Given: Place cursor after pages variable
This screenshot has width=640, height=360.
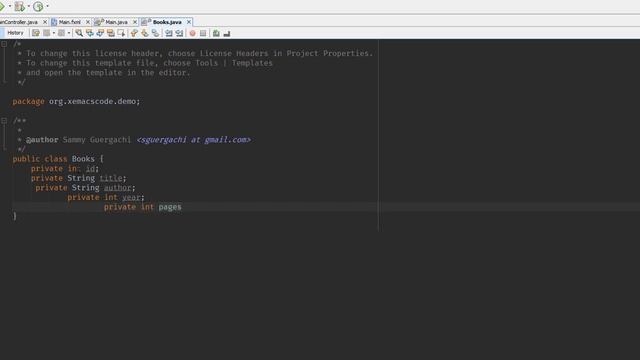Looking at the screenshot, I should (182, 207).
